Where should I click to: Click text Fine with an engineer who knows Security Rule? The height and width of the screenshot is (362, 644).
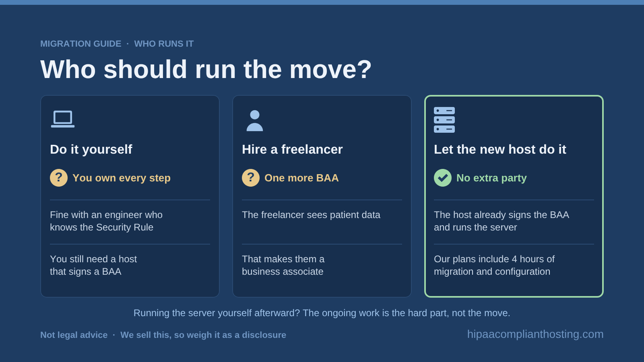pos(106,221)
